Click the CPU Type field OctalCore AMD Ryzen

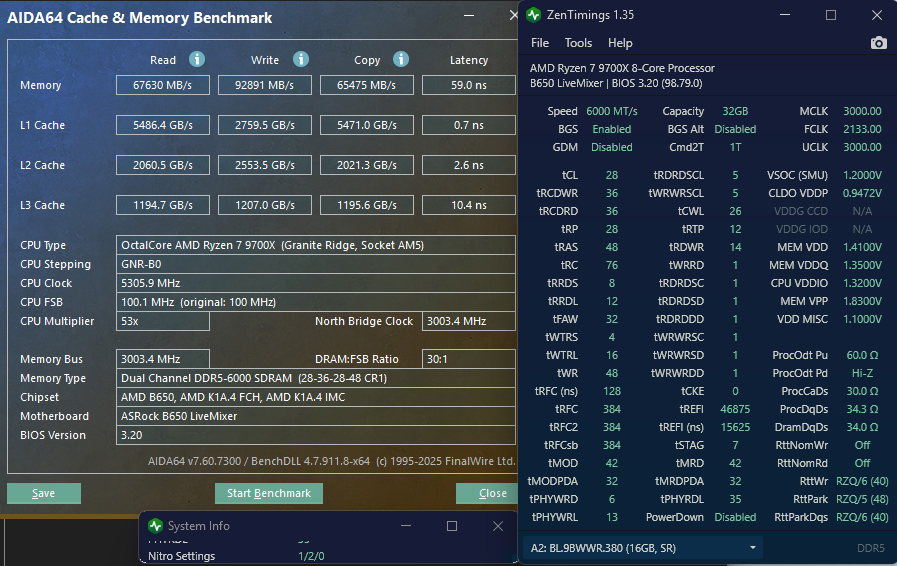(x=316, y=245)
